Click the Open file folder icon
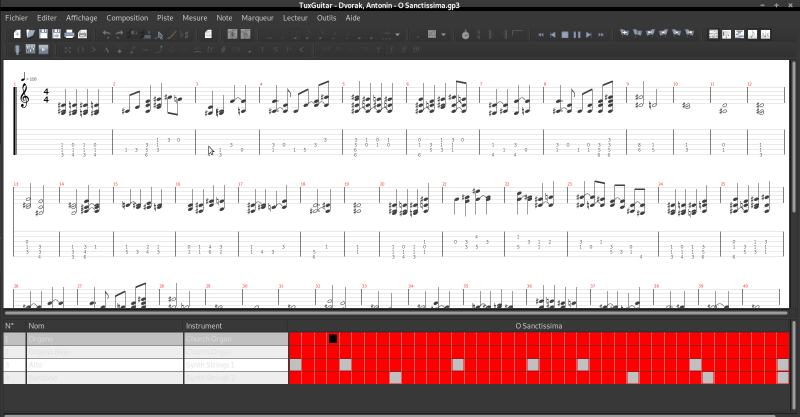The height and width of the screenshot is (417, 800). click(31, 34)
